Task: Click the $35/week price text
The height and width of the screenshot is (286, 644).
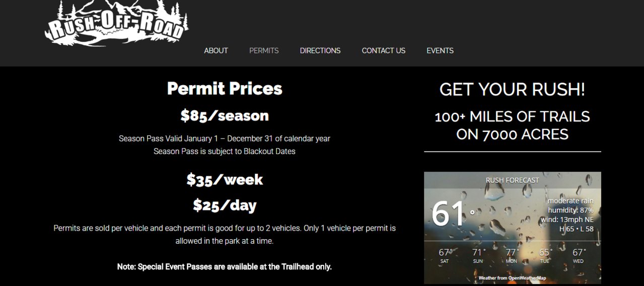Action: (225, 180)
